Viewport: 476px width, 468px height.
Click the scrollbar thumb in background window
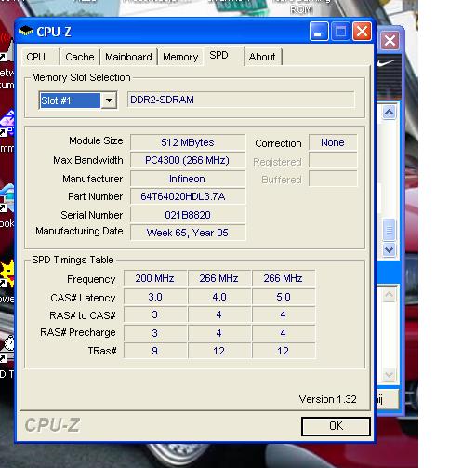389,230
